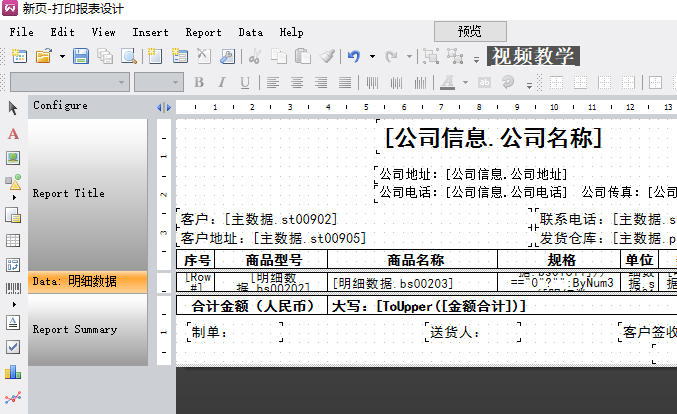This screenshot has width=677, height=414.
Task: Pick the picture object tool
Action: (13, 158)
